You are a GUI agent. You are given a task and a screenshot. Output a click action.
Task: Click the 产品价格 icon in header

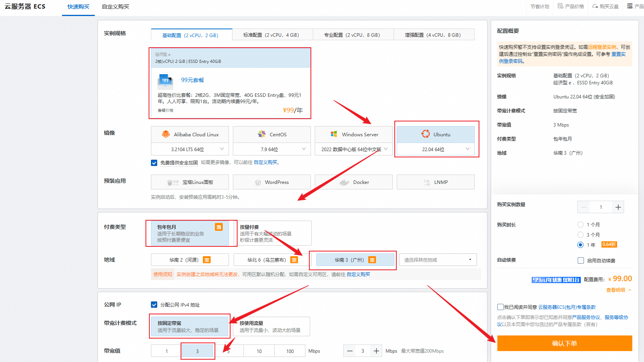pos(560,6)
